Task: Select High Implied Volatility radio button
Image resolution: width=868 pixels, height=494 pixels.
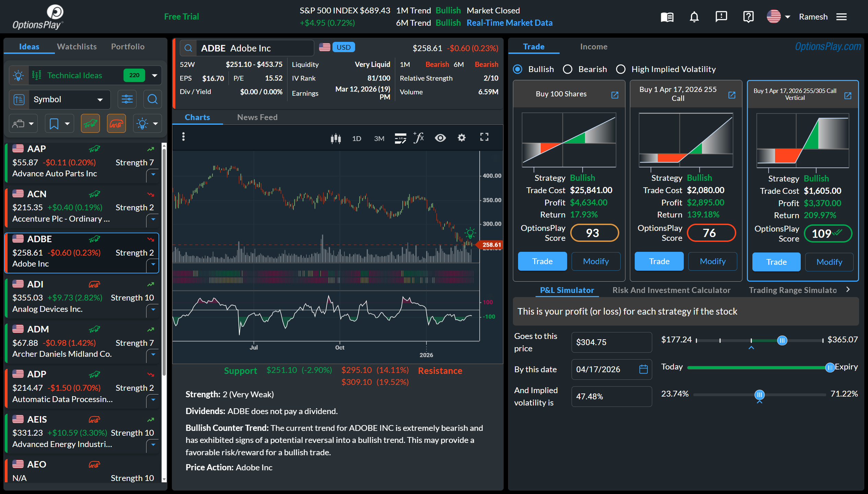Action: (x=621, y=69)
